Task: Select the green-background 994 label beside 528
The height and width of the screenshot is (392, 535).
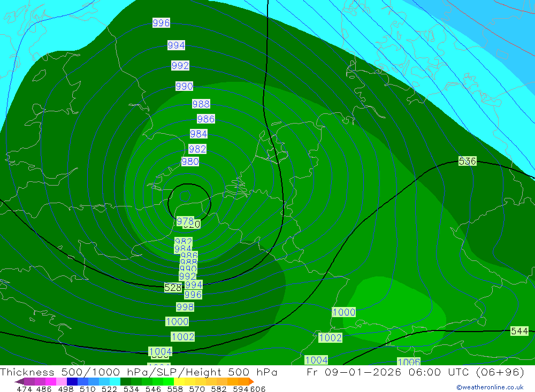Action: pos(194,285)
